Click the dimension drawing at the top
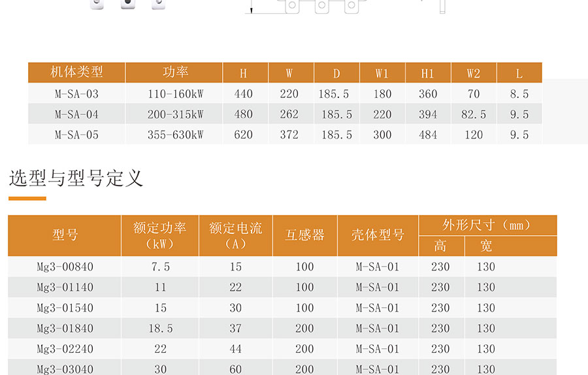Image resolution: width=588 pixels, height=375 pixels. (346, 7)
